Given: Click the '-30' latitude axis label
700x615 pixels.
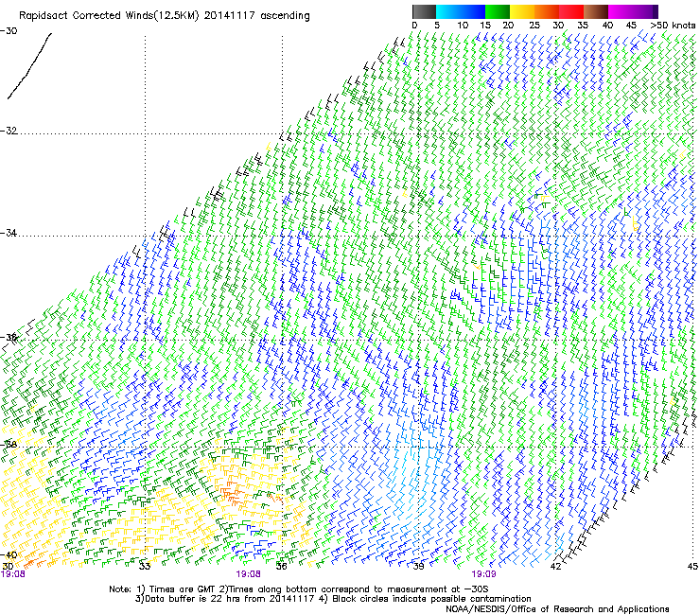Looking at the screenshot, I should (x=9, y=31).
